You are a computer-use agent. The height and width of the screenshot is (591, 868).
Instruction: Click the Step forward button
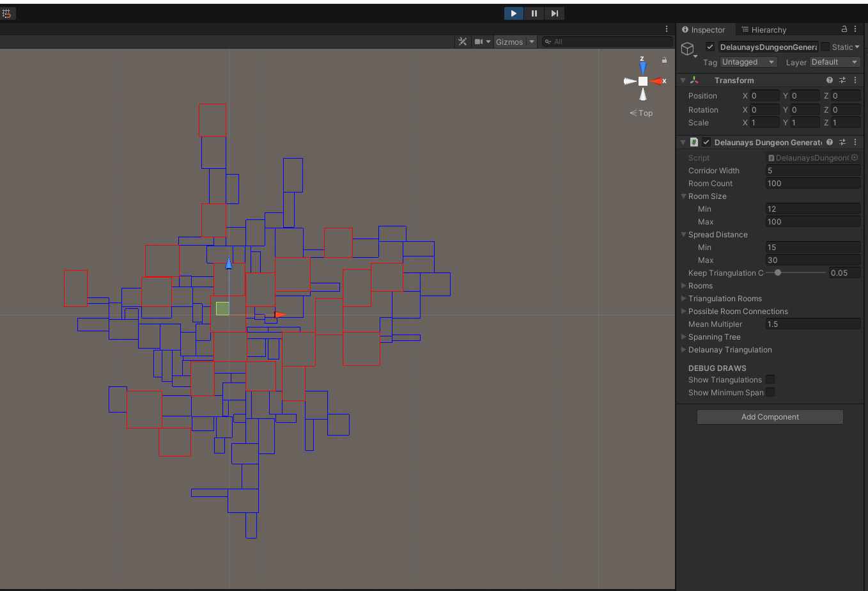coord(554,13)
